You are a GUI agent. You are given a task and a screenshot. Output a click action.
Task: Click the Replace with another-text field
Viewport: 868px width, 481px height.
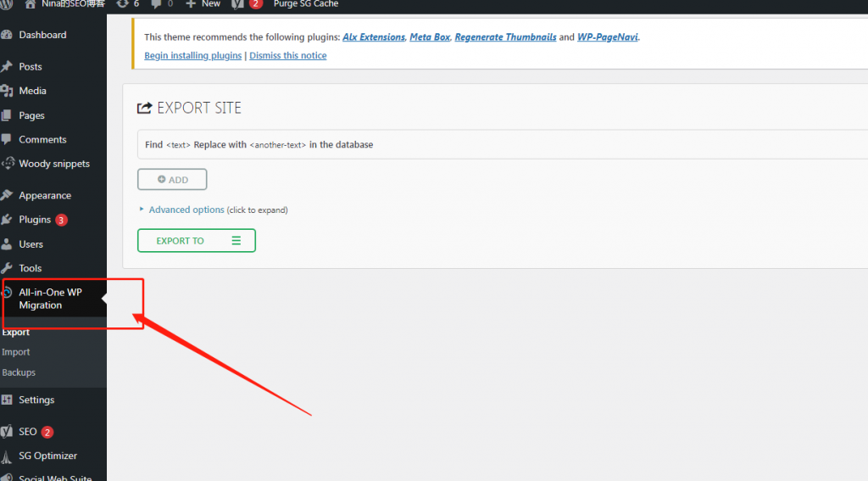[277, 145]
